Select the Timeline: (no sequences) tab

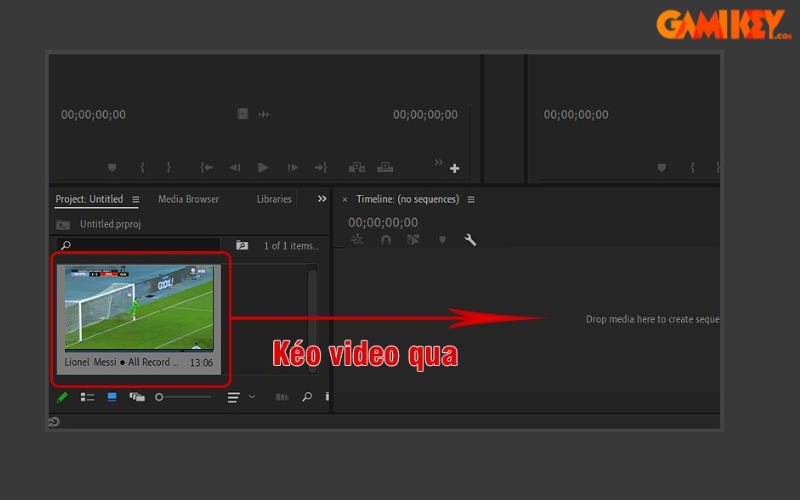(x=408, y=199)
